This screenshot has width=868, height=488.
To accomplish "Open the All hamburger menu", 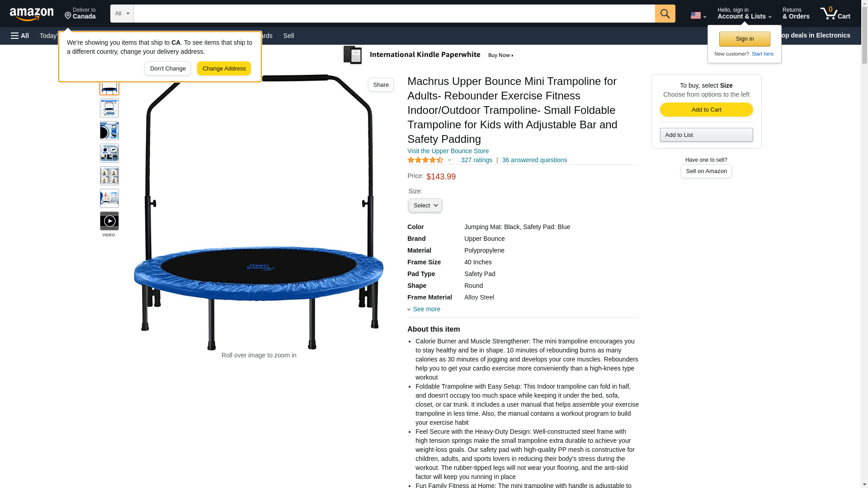I will 20,36.
